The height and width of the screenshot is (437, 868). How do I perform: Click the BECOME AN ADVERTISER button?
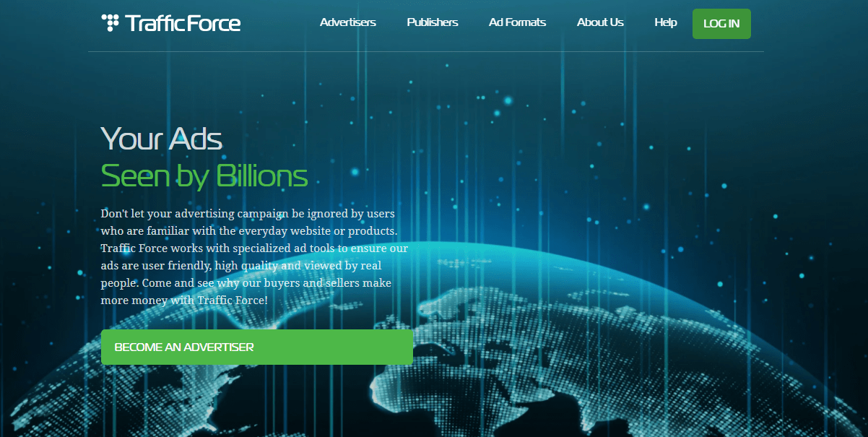(x=256, y=347)
